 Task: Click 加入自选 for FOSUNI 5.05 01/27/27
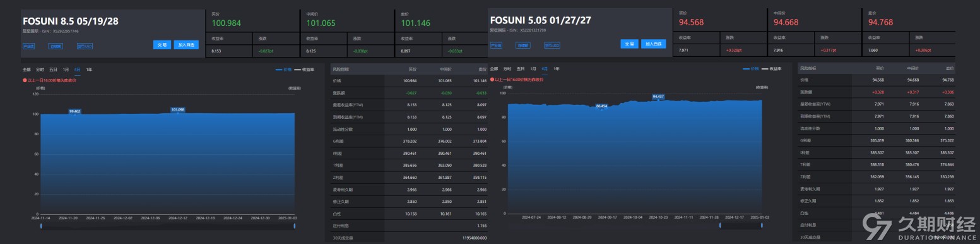[x=654, y=44]
